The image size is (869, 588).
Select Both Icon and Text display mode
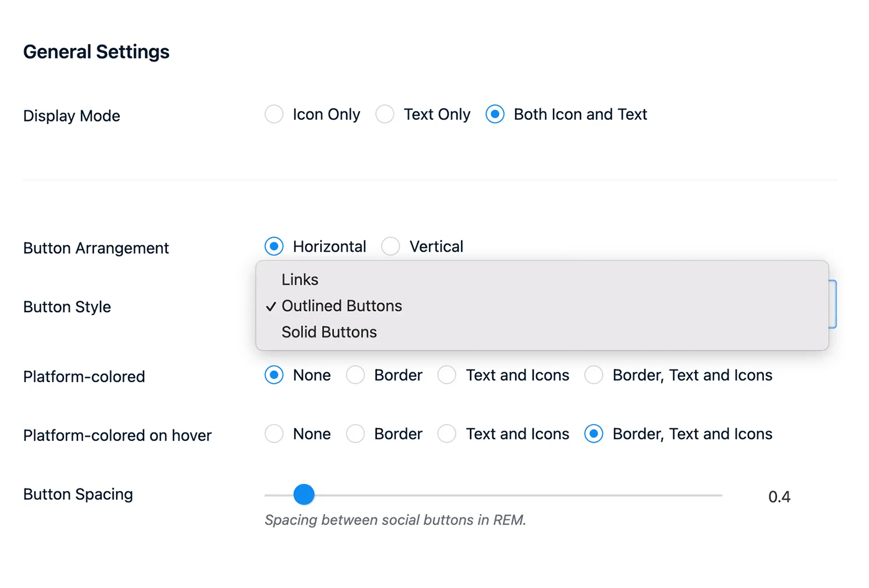point(495,114)
